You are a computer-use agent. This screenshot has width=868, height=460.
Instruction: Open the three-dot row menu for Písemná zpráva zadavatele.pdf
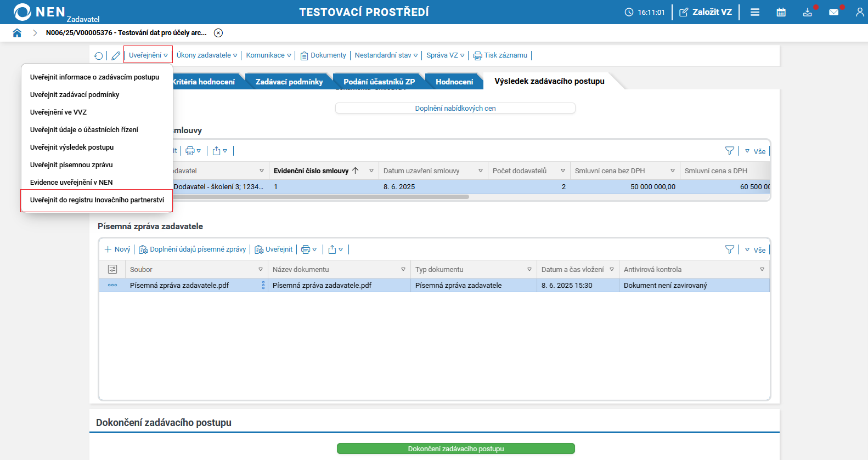[112, 285]
